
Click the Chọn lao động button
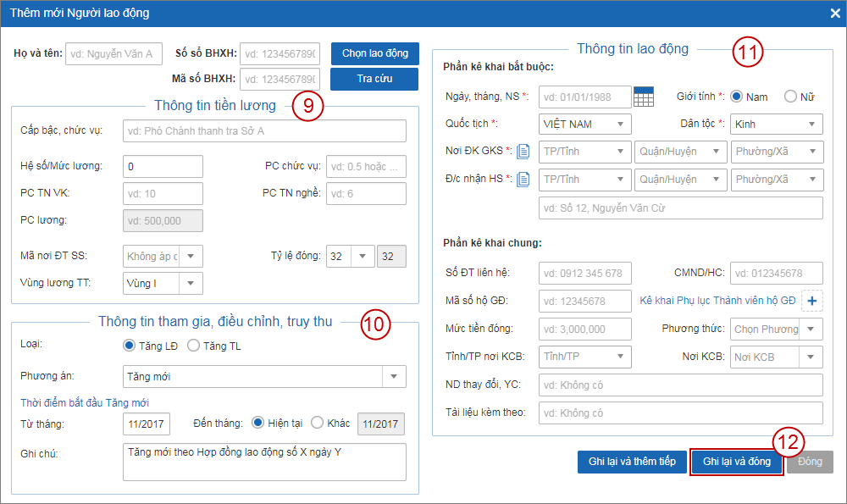coord(374,53)
